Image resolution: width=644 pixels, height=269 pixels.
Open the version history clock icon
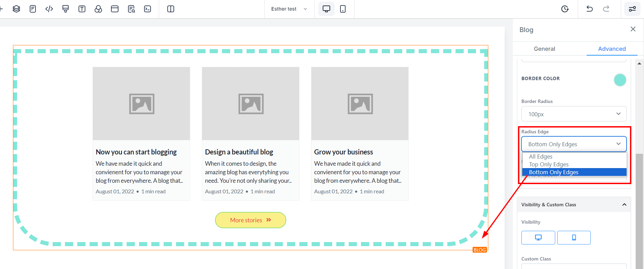coord(565,9)
